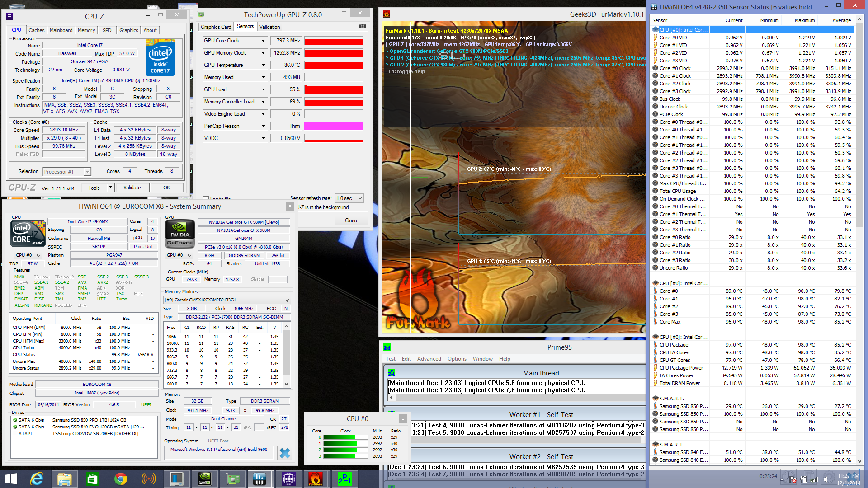Switch to FurMark via its taskbar icon
868x488 pixels.
[316, 479]
